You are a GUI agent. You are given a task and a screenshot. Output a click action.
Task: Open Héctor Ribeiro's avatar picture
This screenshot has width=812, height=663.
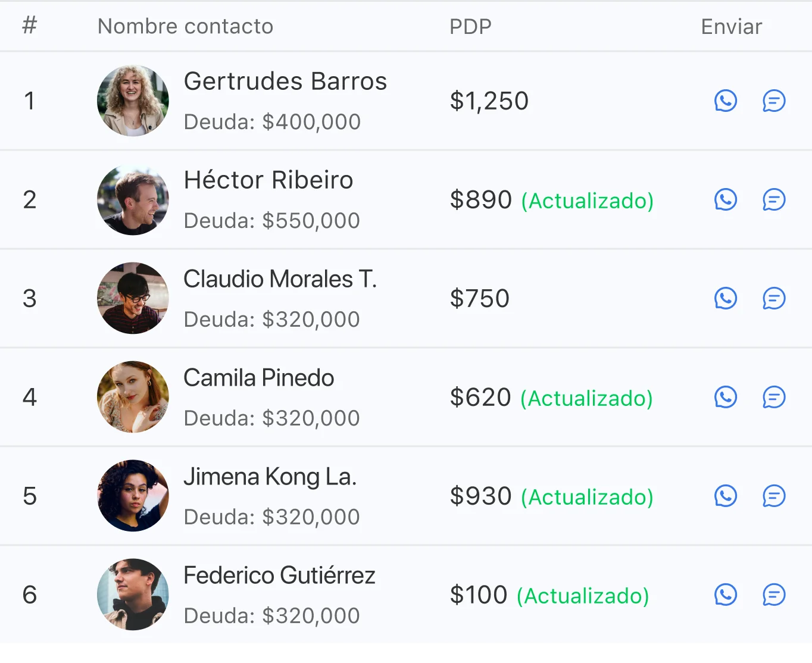coord(133,199)
